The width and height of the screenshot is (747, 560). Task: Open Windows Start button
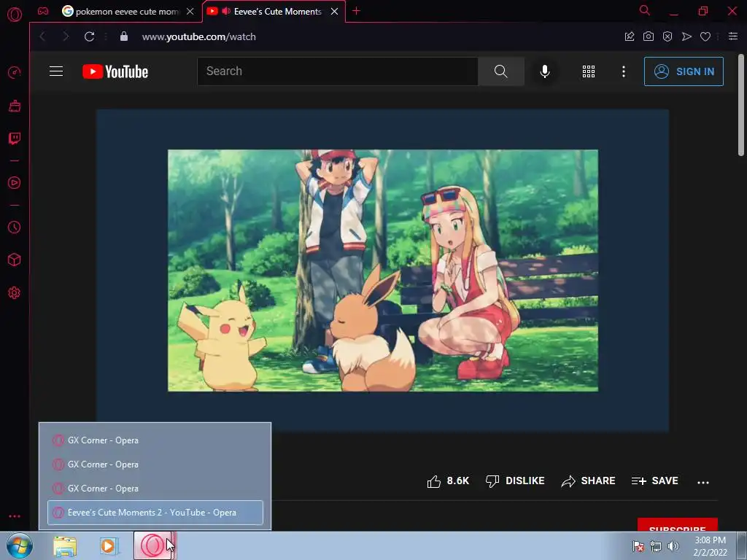[x=19, y=545]
